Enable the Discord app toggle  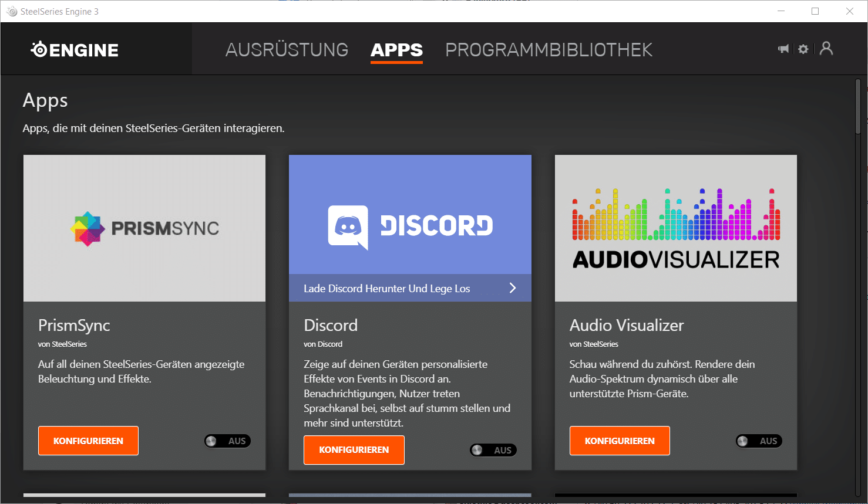(x=493, y=450)
